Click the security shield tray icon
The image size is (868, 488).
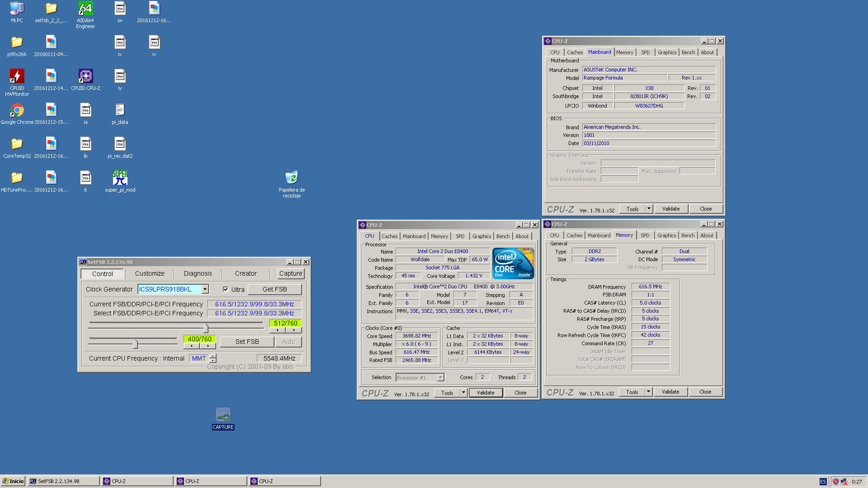(835, 482)
